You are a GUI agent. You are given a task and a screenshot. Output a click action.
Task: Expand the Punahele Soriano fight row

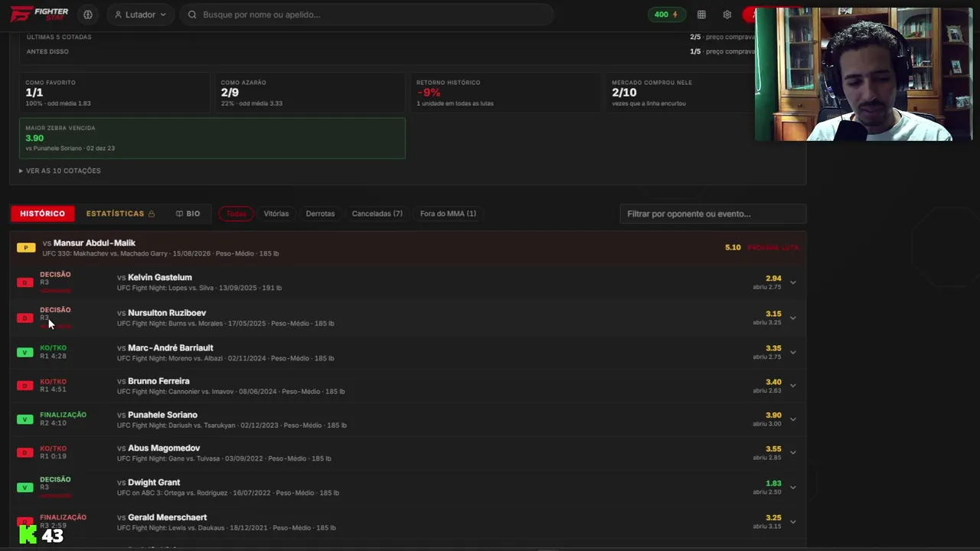pyautogui.click(x=793, y=419)
